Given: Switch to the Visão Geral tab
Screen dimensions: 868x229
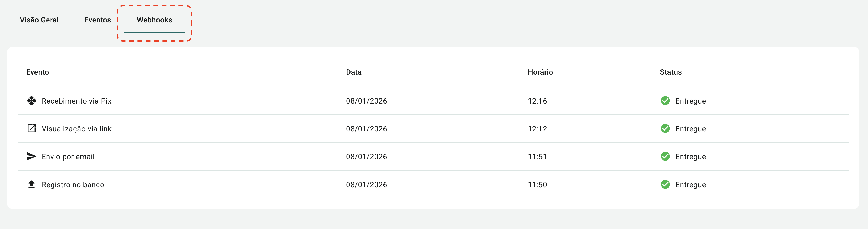Looking at the screenshot, I should [39, 20].
